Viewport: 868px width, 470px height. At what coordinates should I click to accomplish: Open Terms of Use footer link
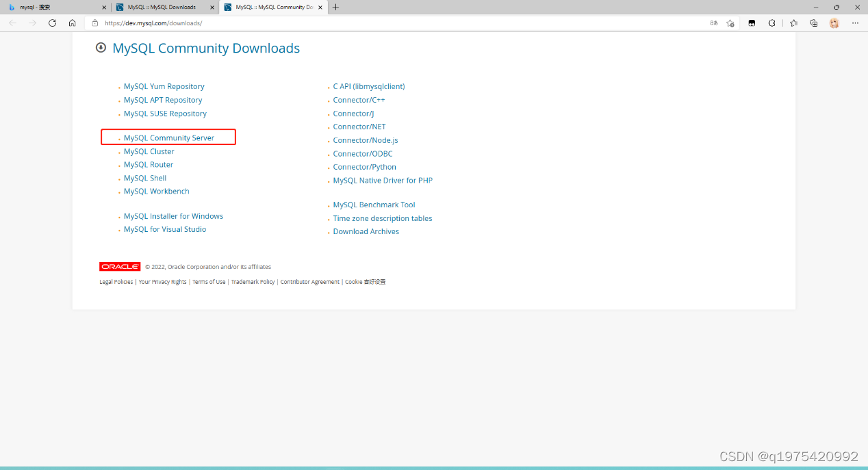[x=209, y=282]
